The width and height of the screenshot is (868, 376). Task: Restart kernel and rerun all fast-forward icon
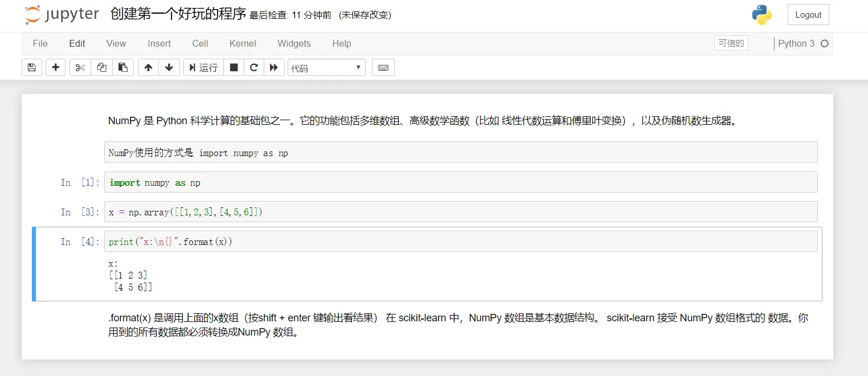point(274,67)
